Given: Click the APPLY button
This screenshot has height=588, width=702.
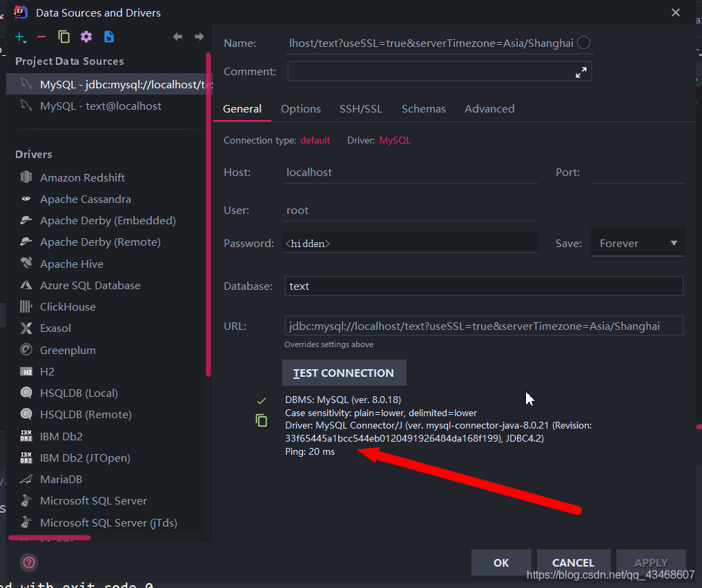Looking at the screenshot, I should (x=651, y=562).
